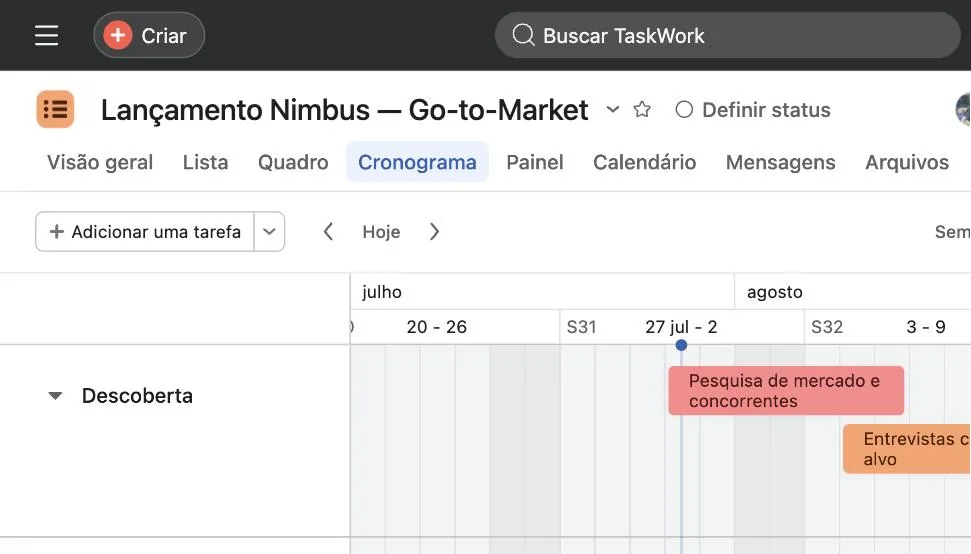971x554 pixels.
Task: Open the add task dropdown arrow
Action: point(269,232)
